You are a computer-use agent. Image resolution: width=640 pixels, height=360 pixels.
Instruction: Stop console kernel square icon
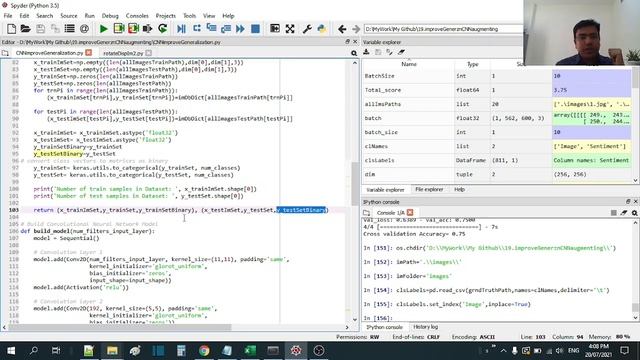(613, 213)
